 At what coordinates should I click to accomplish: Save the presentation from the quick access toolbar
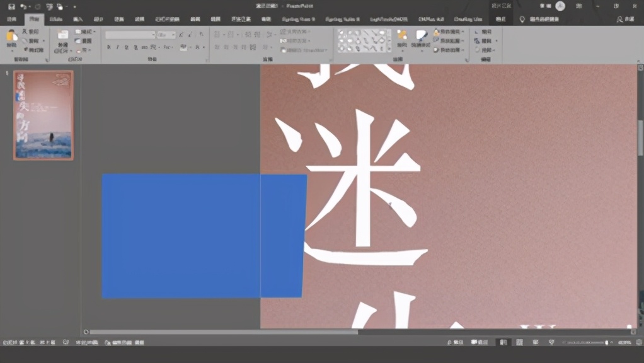click(x=11, y=6)
